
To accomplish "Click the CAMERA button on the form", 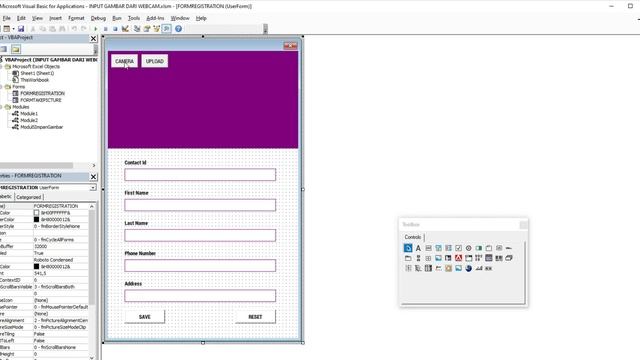I will 124,61.
